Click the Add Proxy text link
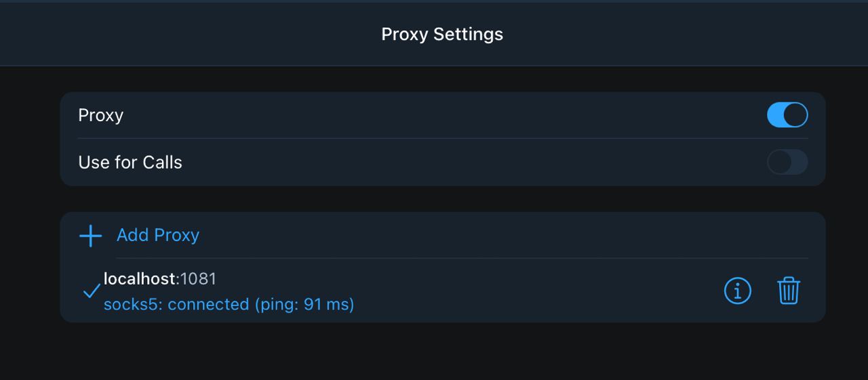Viewport: 868px width, 380px height. [x=158, y=235]
